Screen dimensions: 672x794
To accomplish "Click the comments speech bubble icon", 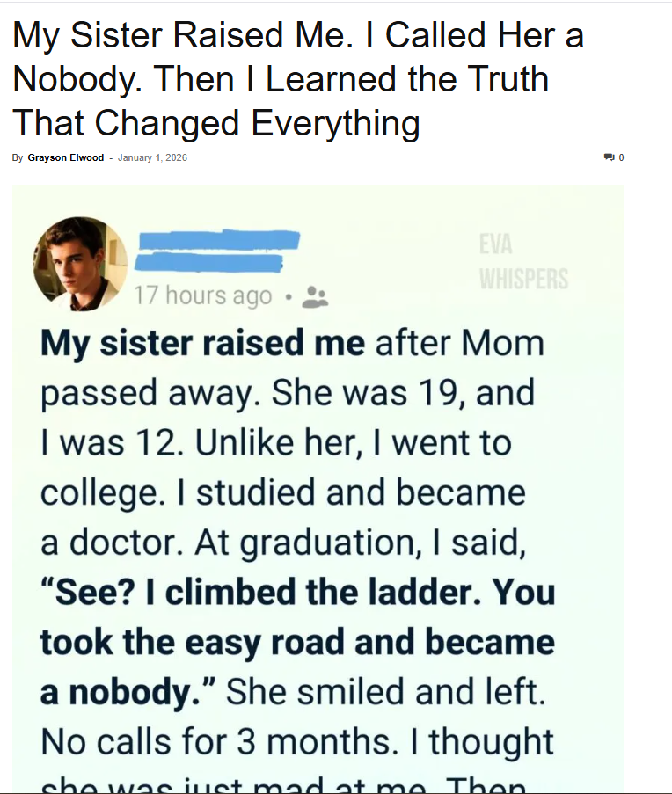I will click(609, 157).
